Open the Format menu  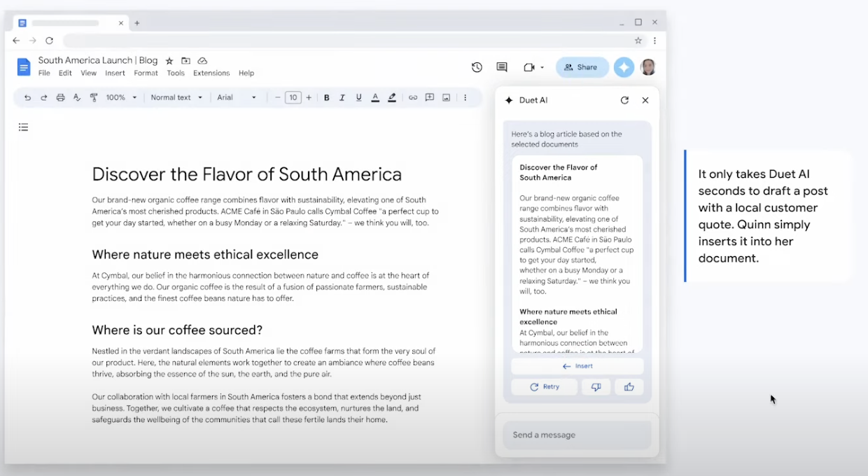pyautogui.click(x=146, y=73)
